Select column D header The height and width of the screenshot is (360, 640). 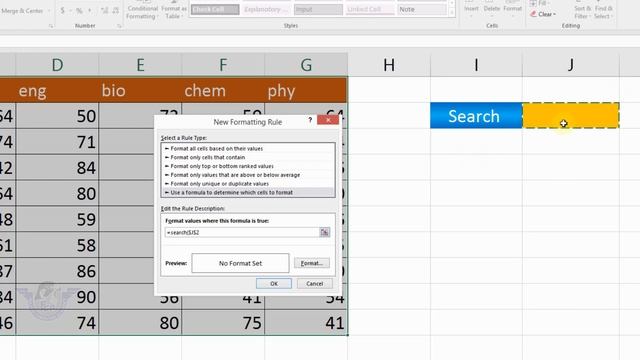[x=57, y=64]
